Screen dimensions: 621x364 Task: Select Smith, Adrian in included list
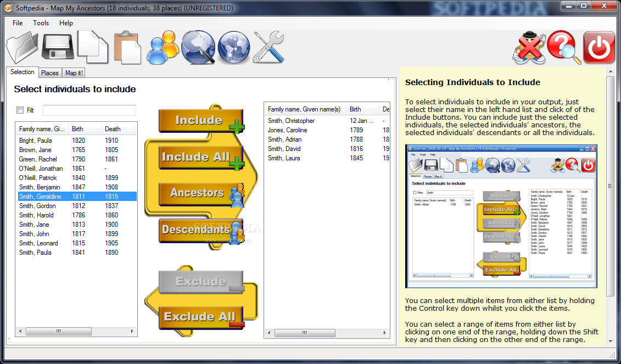(x=327, y=139)
